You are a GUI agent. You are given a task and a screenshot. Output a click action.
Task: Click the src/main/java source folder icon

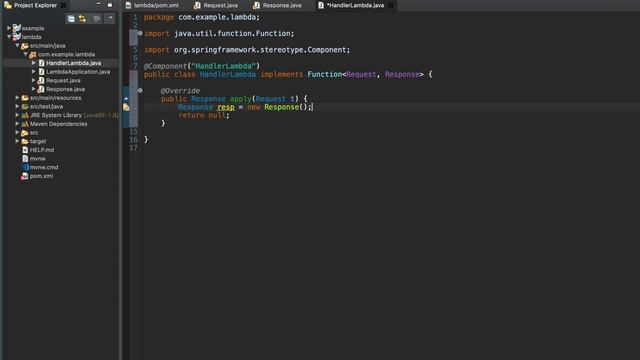[x=25, y=46]
